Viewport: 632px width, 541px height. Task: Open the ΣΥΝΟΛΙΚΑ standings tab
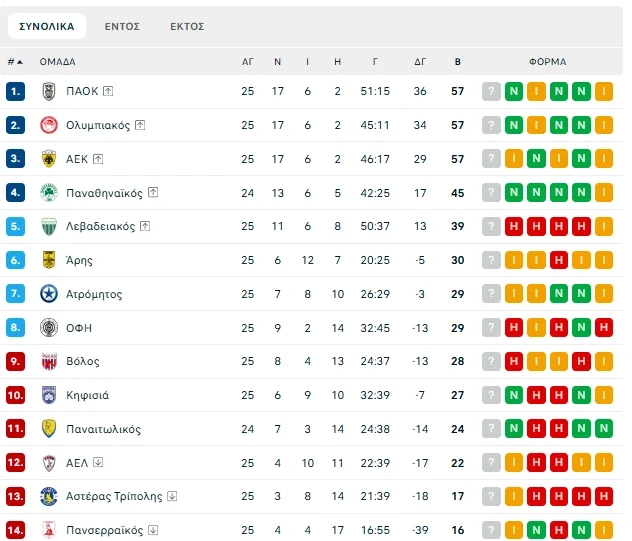[47, 26]
